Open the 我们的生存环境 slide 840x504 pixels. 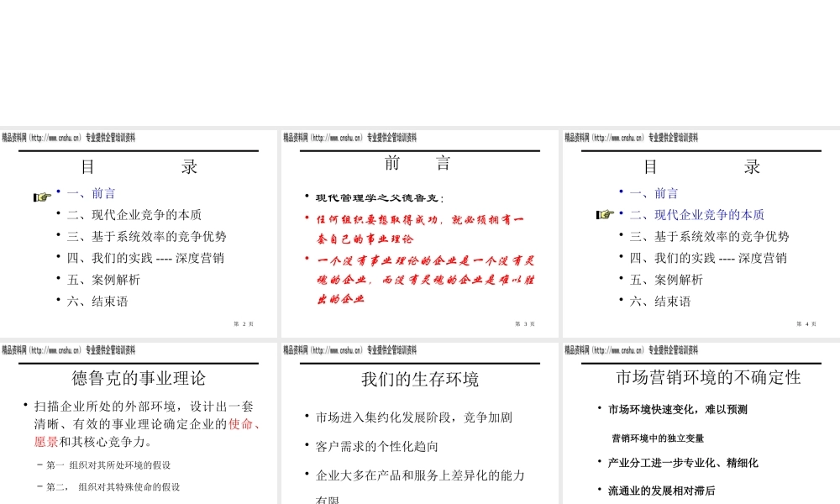click(420, 380)
